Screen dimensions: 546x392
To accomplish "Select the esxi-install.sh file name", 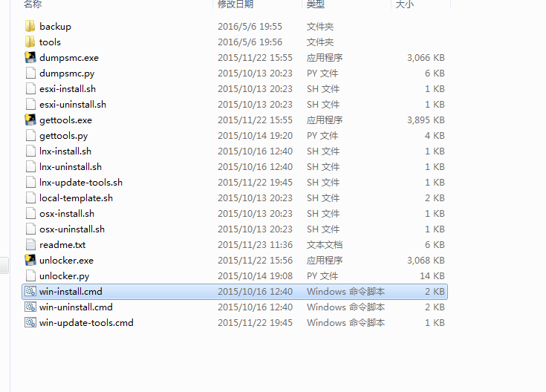I will (68, 89).
